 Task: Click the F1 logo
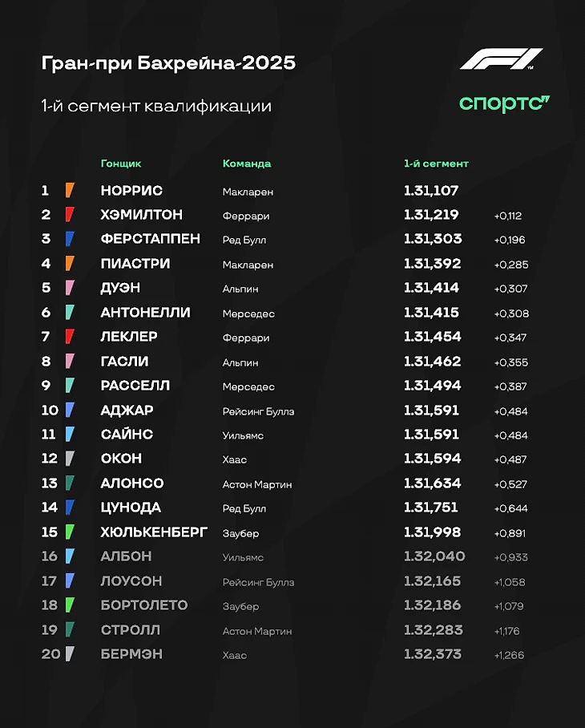pos(502,59)
